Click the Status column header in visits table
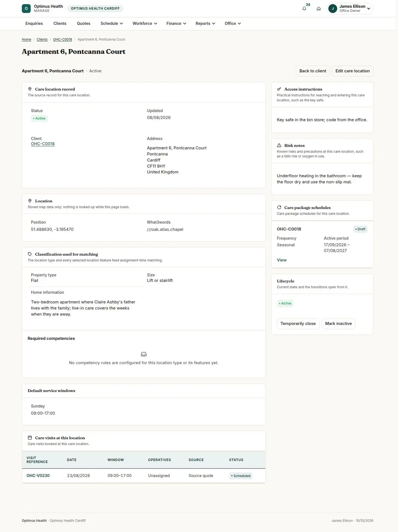398x532 pixels. click(236, 460)
